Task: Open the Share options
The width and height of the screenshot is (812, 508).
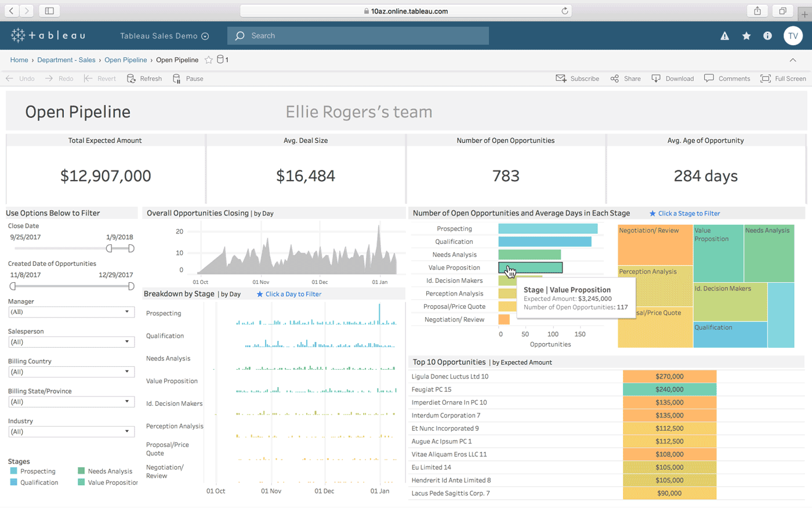Action: pos(625,78)
